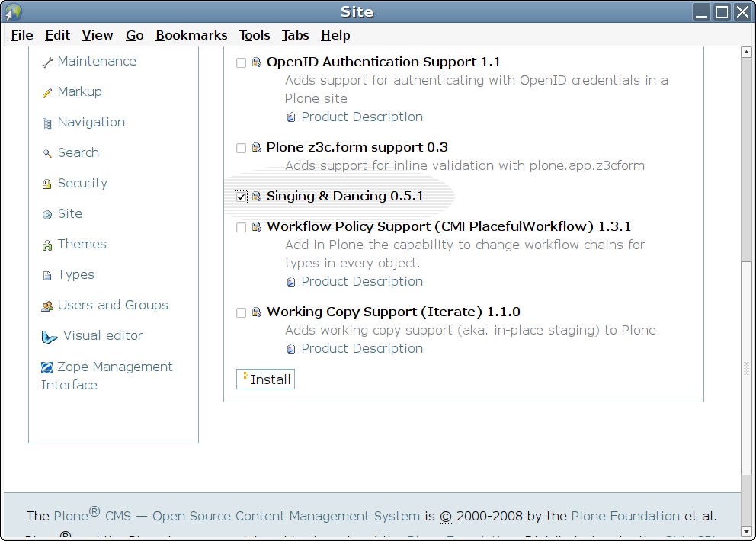
Task: Open Product Description link under Workflow Policy Support
Action: point(362,282)
